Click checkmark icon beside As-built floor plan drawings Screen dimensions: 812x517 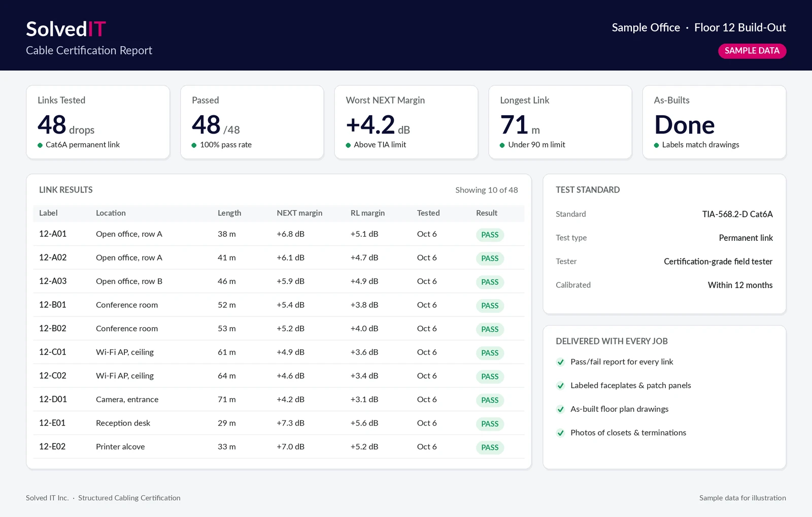pos(560,409)
